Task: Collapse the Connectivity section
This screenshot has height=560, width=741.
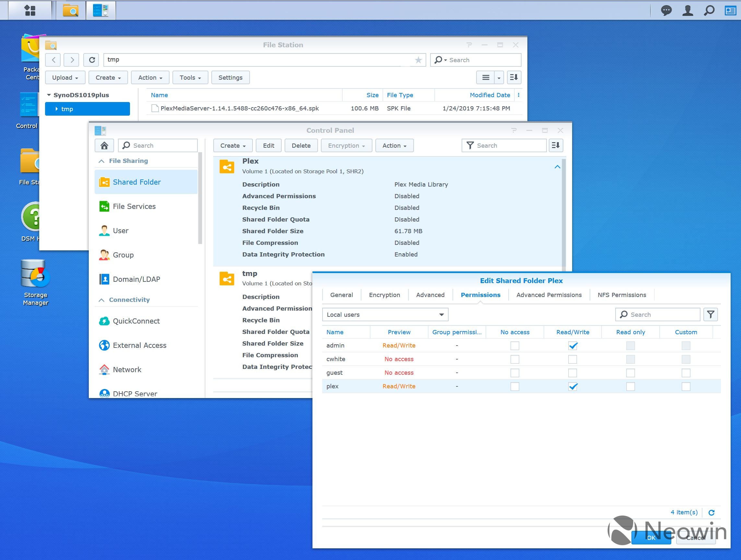Action: tap(101, 300)
